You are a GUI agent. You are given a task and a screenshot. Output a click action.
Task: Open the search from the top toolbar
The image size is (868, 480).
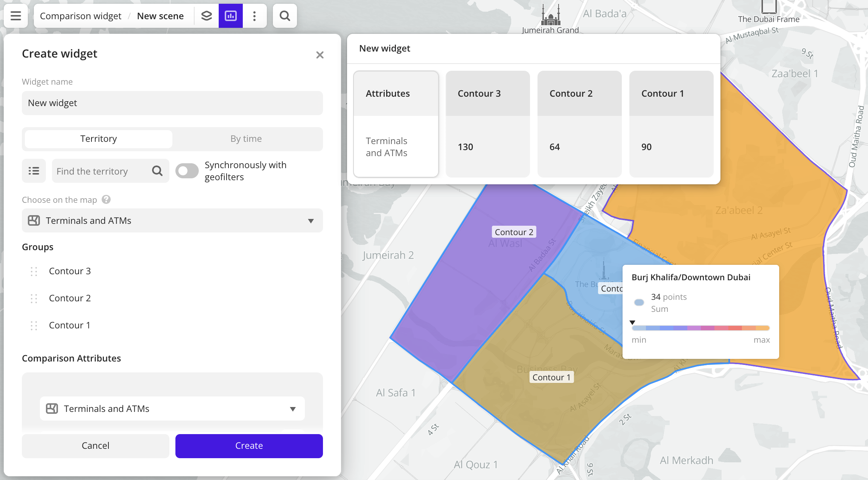(285, 16)
